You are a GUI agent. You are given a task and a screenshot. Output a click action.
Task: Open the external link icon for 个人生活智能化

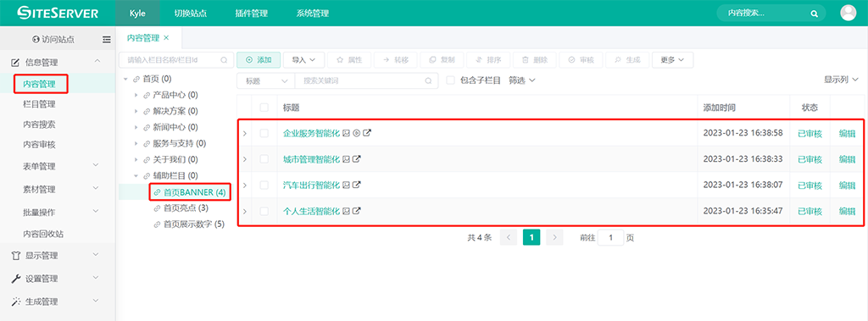coord(357,211)
